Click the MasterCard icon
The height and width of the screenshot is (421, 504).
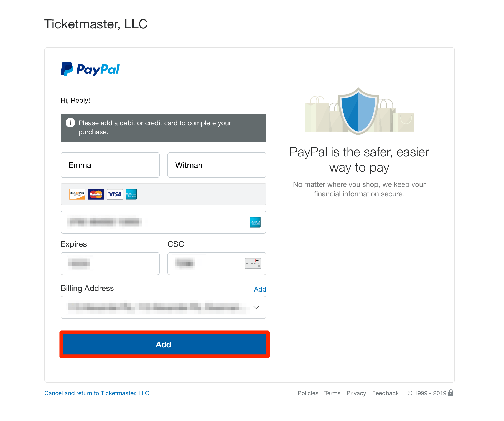tap(96, 194)
